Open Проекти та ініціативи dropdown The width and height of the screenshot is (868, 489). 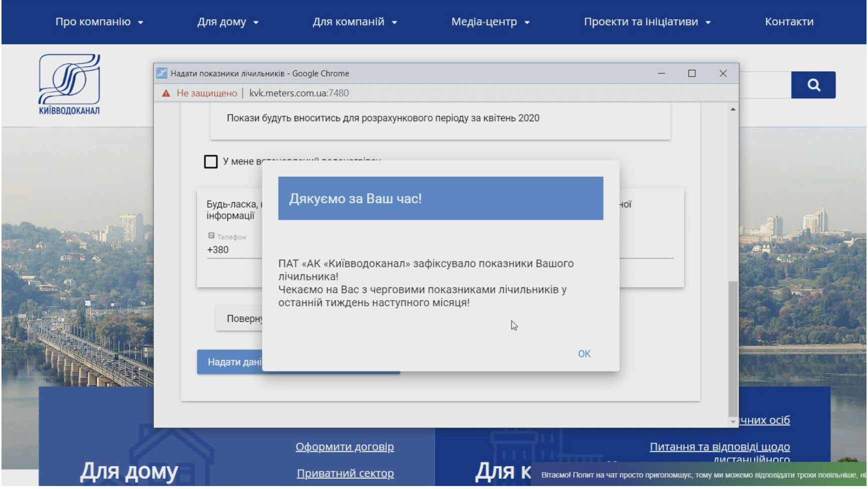647,22
